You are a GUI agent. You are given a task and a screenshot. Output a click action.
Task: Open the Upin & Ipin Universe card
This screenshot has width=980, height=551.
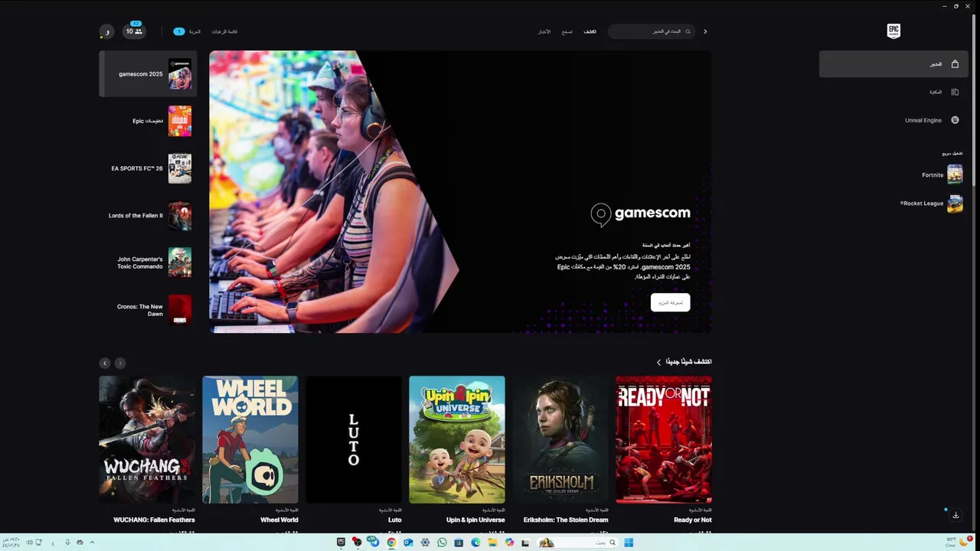pos(457,439)
